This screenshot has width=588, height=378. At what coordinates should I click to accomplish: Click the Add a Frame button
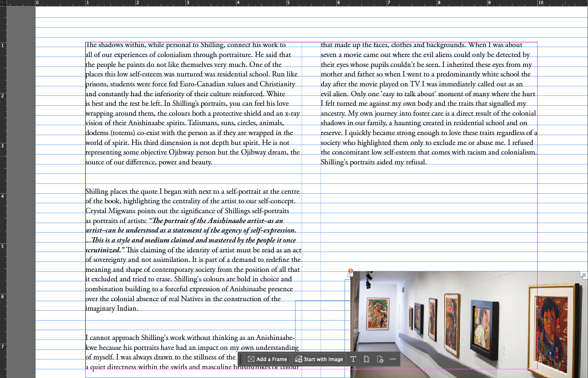(267, 359)
